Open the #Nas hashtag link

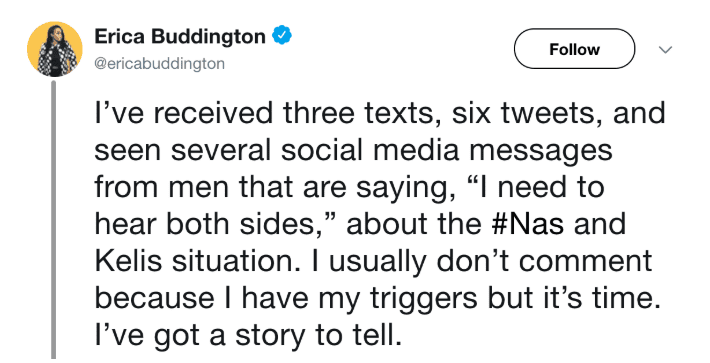528,223
